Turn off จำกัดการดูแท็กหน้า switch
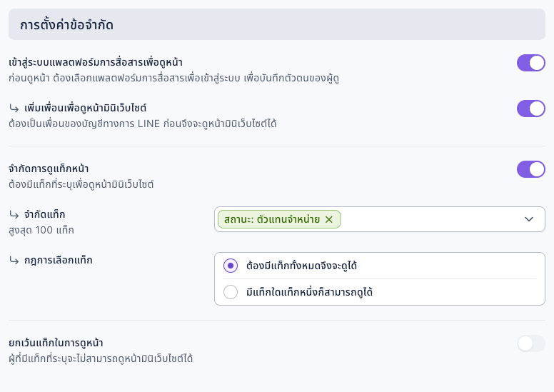554x392 pixels. 530,169
